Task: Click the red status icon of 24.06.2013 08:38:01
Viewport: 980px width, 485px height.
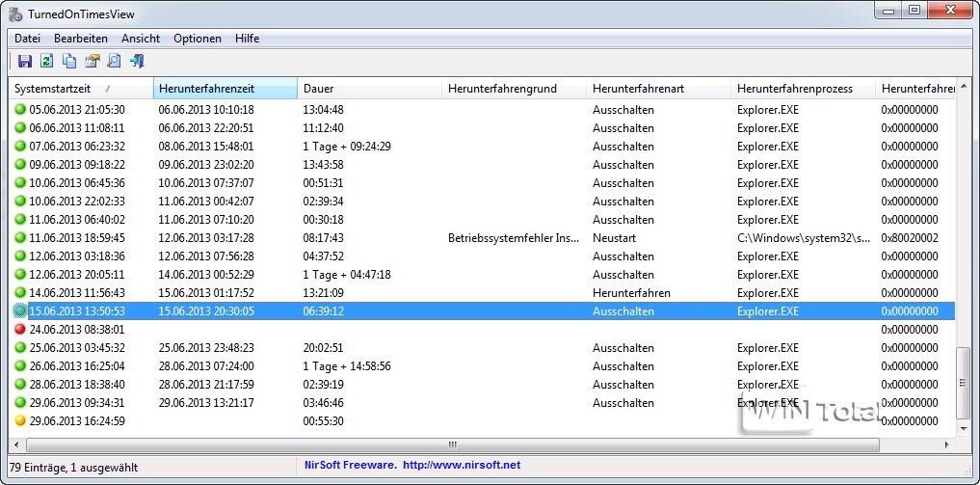Action: pyautogui.click(x=20, y=330)
